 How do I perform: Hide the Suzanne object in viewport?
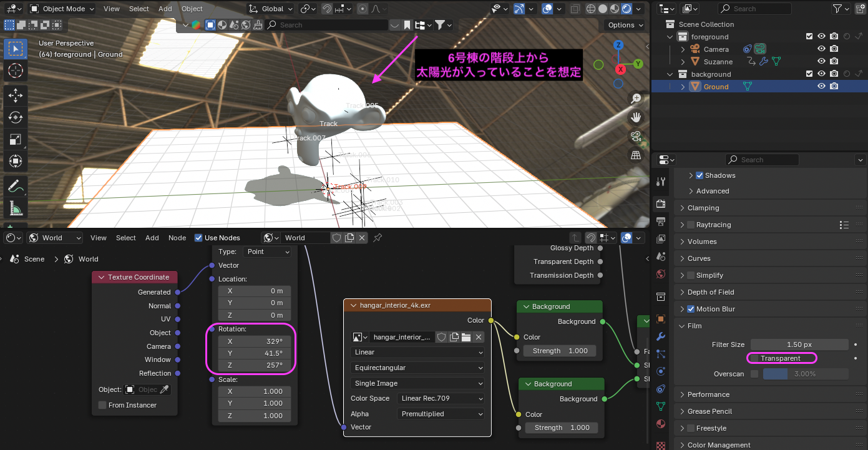[822, 62]
